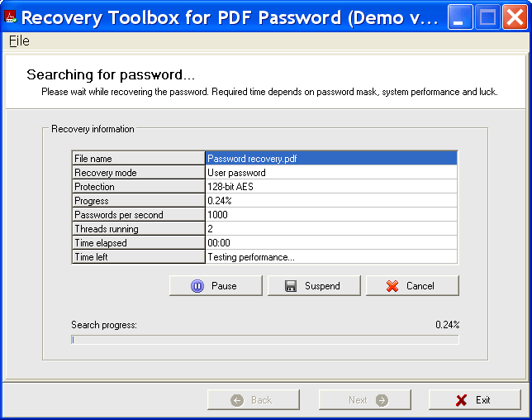Viewport: 532px width, 420px height.
Task: Select the 'Password recovery.pdf' cell
Action: (x=331, y=159)
